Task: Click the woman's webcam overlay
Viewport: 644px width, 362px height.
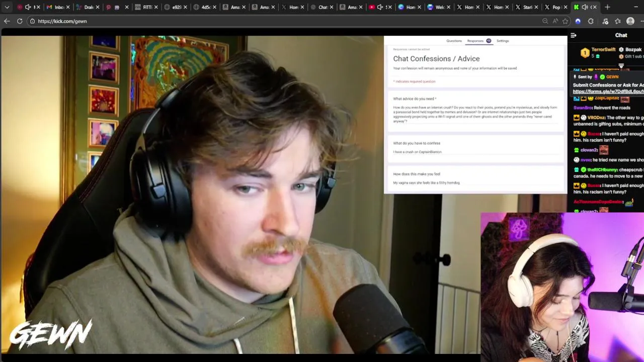Action: coord(562,287)
